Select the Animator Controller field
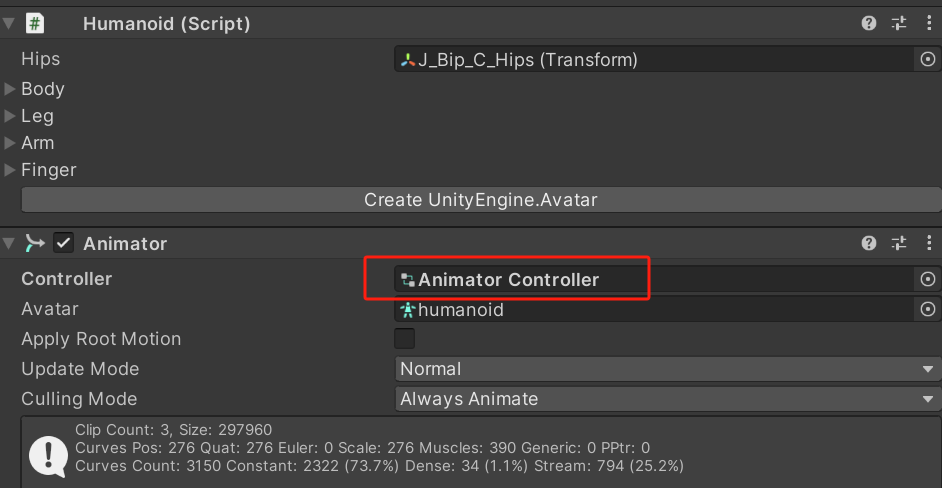The height and width of the screenshot is (488, 942). [x=656, y=279]
